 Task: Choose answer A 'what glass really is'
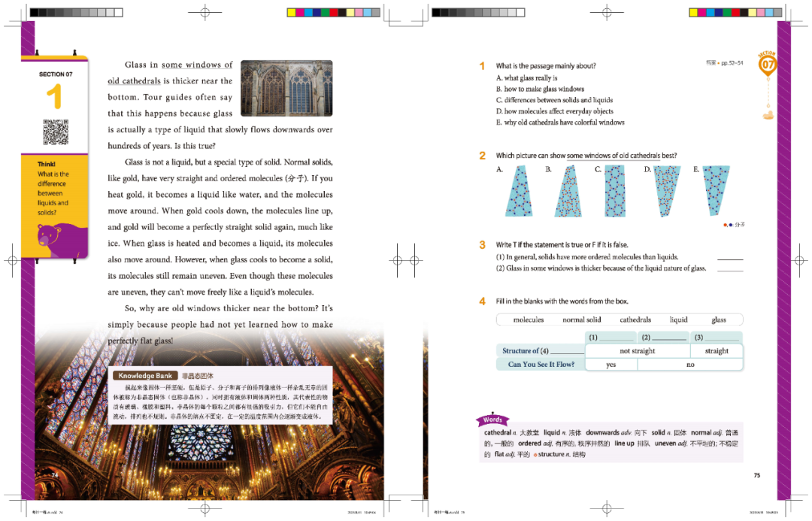[x=526, y=77]
